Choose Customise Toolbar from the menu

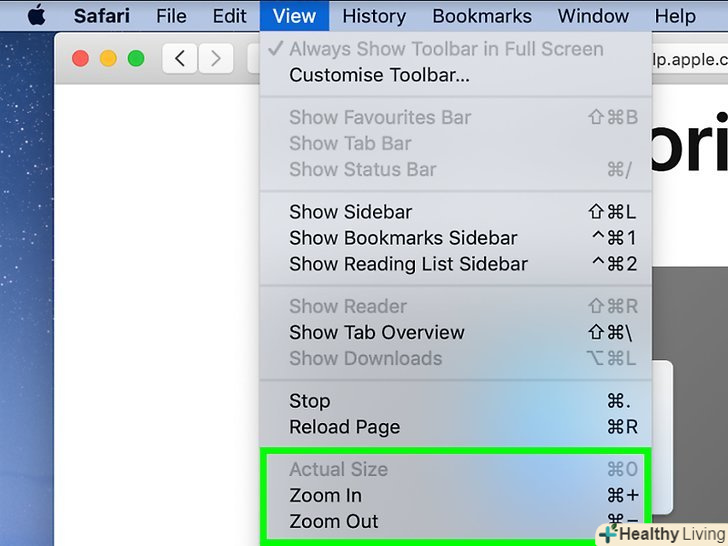pyautogui.click(x=379, y=75)
